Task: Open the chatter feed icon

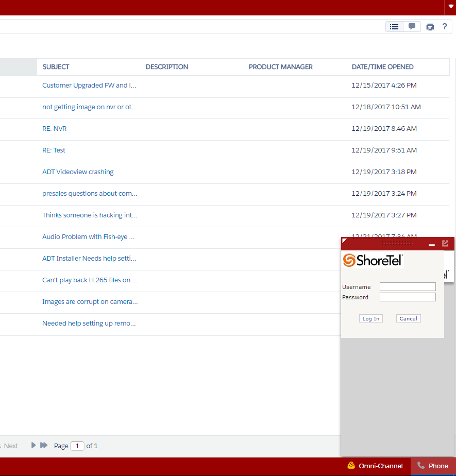Action: (412, 27)
